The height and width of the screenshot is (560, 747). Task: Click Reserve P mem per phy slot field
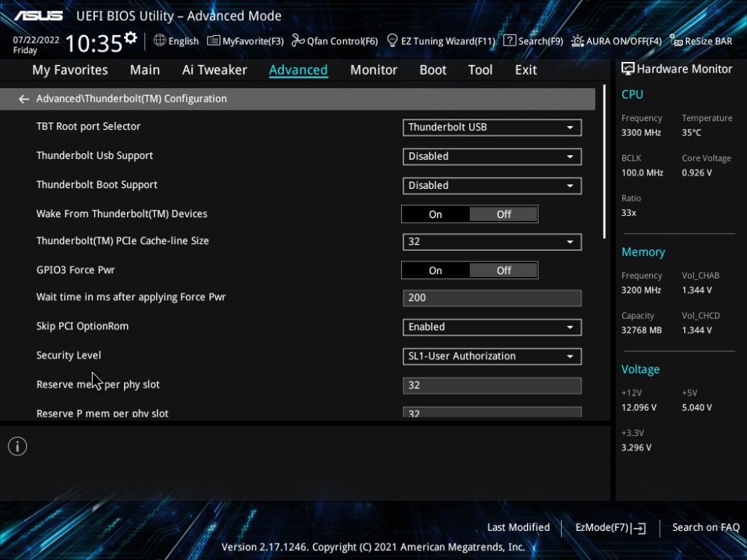492,412
